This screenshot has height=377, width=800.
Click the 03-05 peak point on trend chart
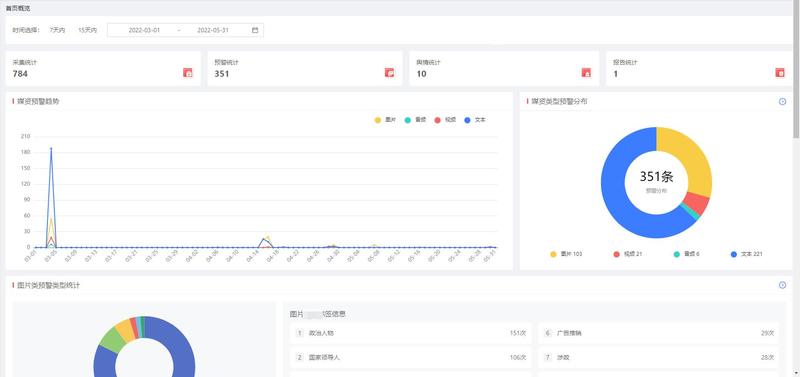click(51, 148)
